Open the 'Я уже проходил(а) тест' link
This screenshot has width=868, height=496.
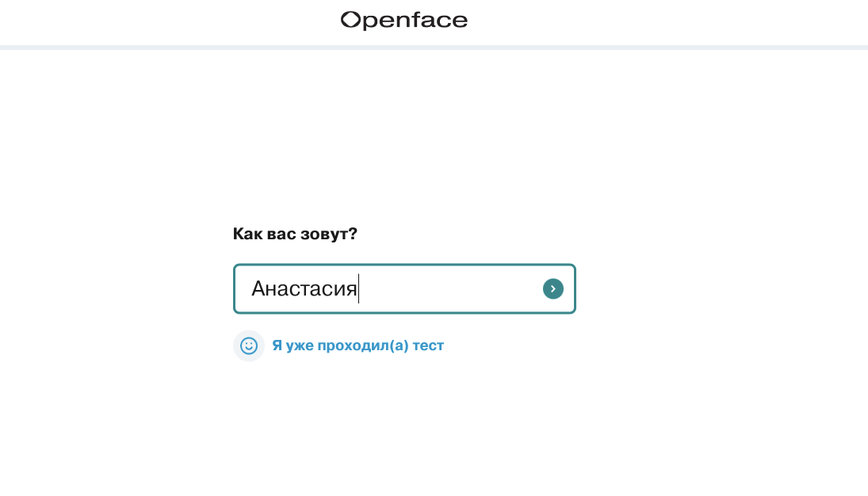[358, 345]
